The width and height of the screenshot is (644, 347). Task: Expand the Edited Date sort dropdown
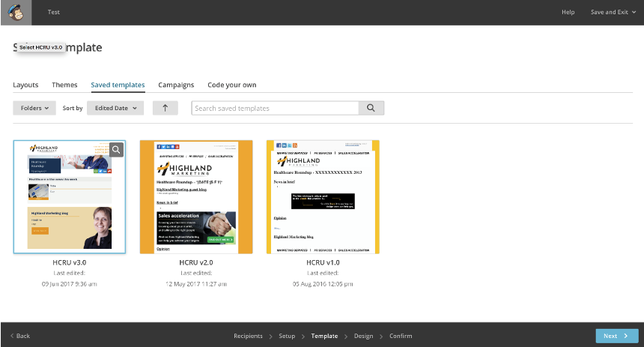[115, 108]
